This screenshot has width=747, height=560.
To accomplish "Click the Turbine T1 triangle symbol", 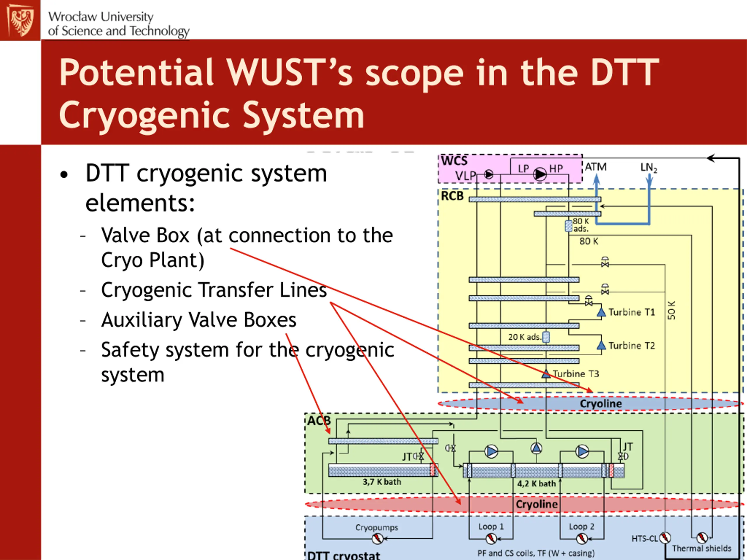I will pyautogui.click(x=601, y=312).
